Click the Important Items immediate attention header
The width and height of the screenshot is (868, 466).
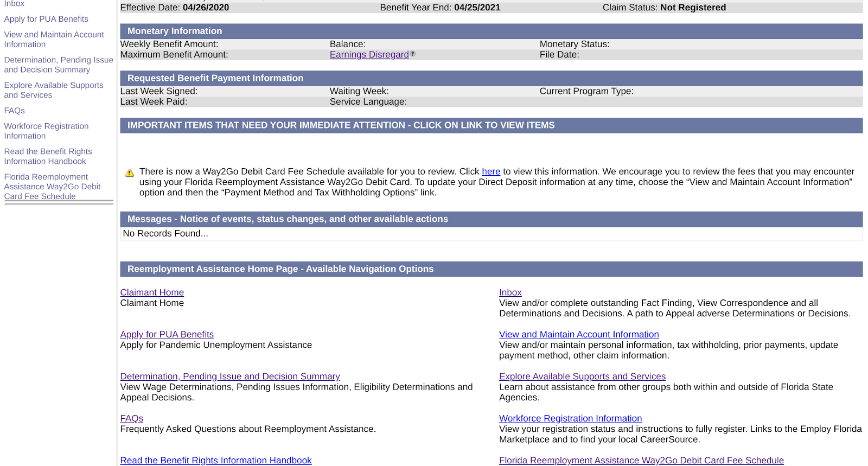(x=491, y=125)
